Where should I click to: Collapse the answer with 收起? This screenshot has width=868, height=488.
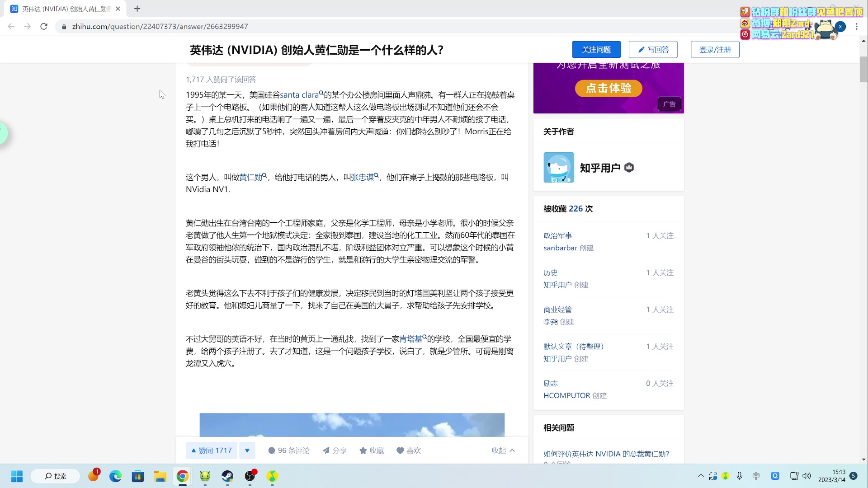pos(503,450)
